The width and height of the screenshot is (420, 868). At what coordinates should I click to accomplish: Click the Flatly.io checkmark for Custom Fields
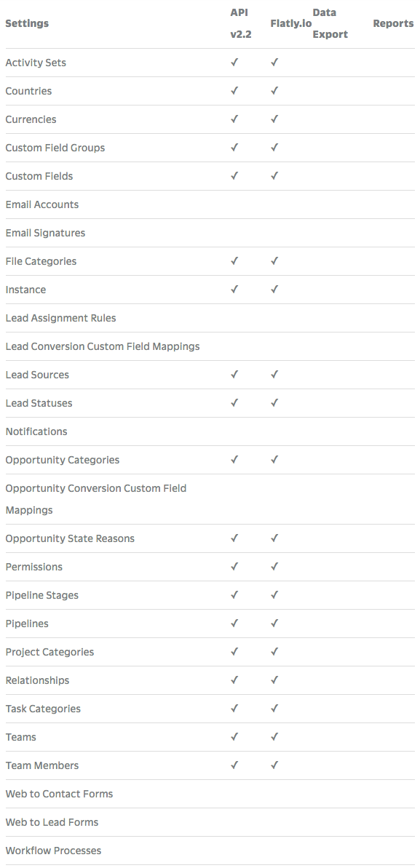274,176
